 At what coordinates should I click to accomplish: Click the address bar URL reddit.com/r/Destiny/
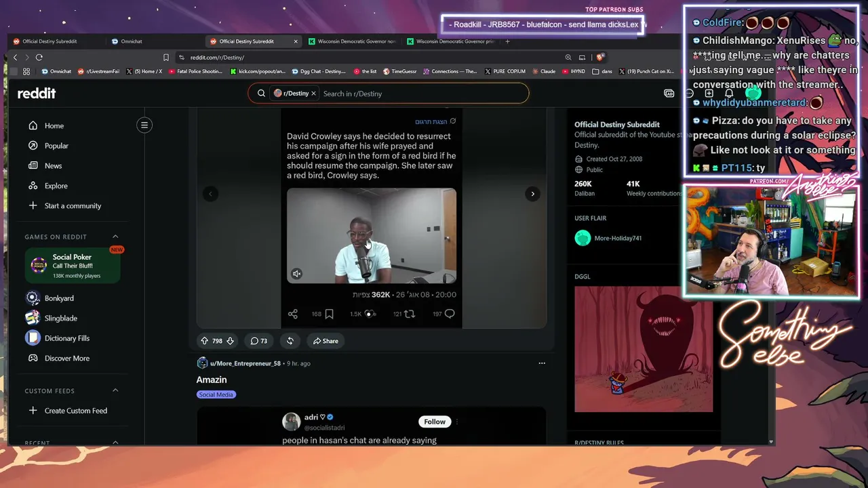[217, 58]
